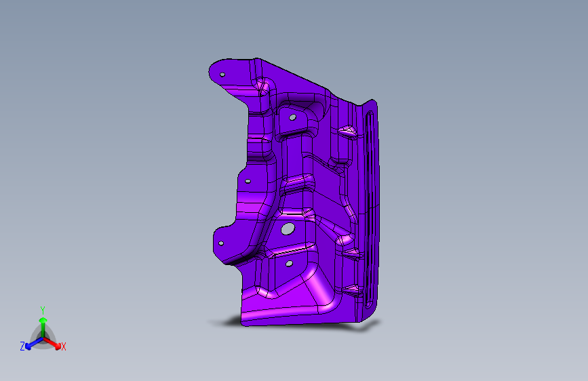Select the small hole on the top-left rounded tab
This screenshot has height=381, width=588.
click(x=222, y=75)
